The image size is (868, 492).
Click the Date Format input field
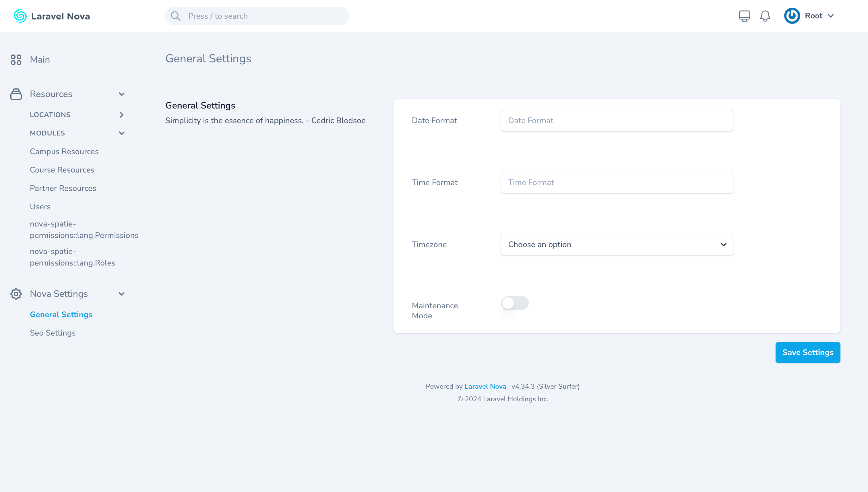[617, 121]
